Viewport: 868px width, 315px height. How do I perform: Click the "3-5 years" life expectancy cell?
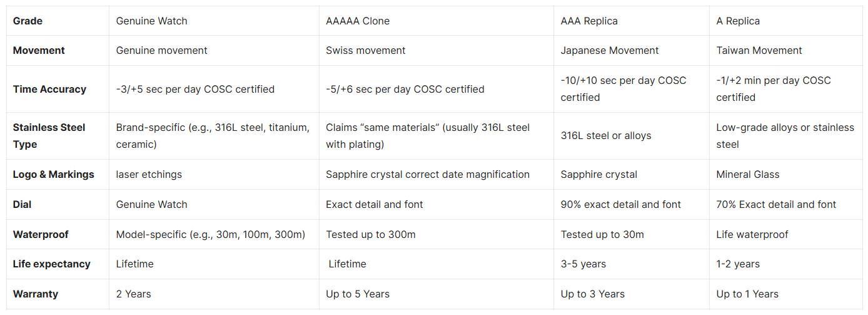click(583, 264)
